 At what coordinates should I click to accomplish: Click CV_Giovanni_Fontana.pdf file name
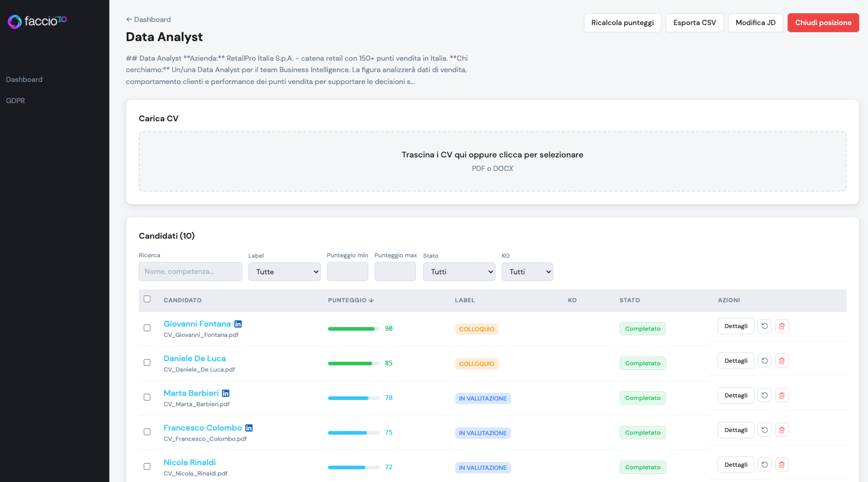click(201, 335)
